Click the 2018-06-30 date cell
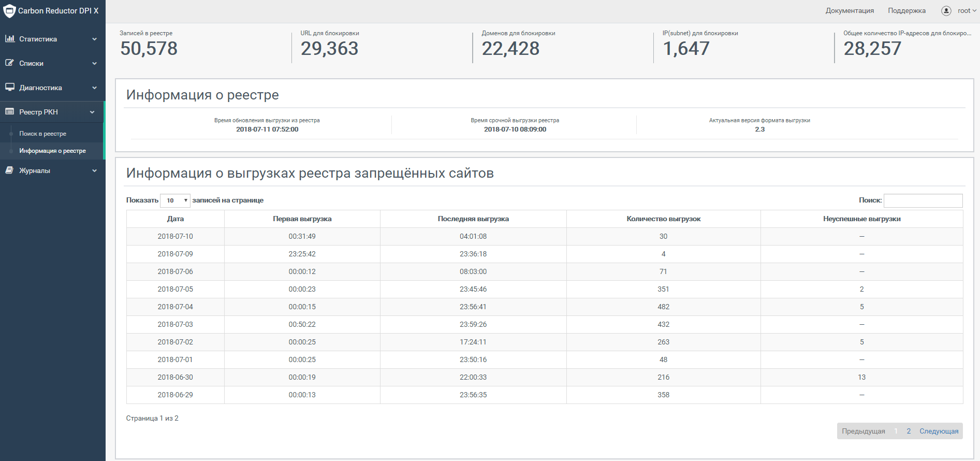This screenshot has height=461, width=980. pos(175,377)
